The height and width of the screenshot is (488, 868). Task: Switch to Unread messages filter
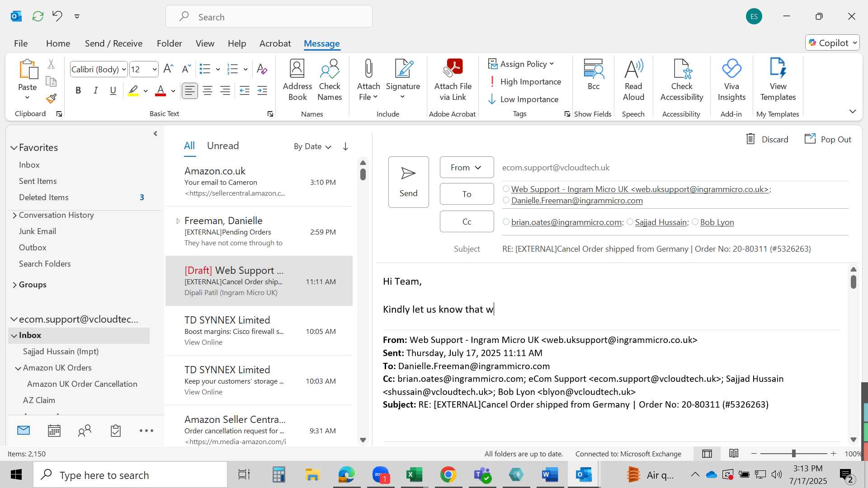[223, 145]
